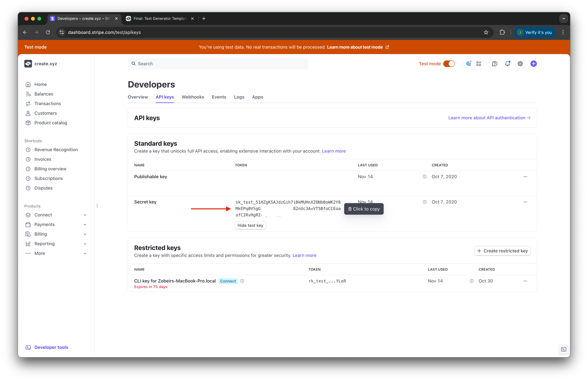Click the help question mark icon
Viewport: 588px width, 381px height.
coord(494,64)
